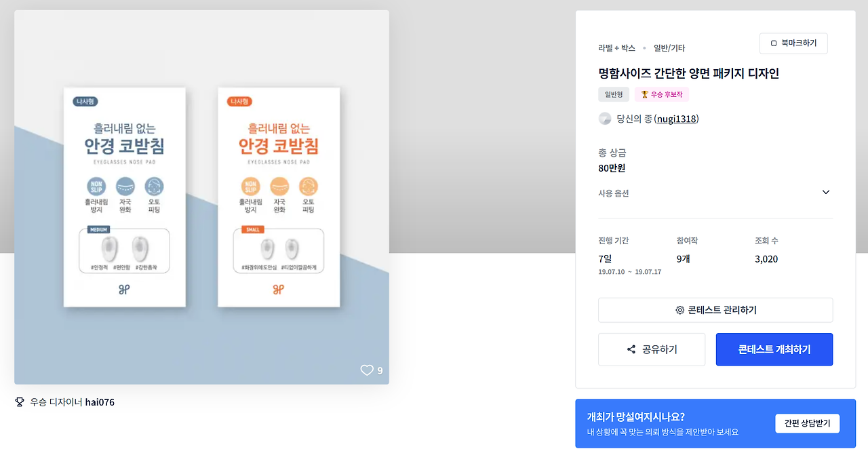Screen dimensions: 868x451
Task: Open the blue medium nose pad design card
Action: tap(125, 197)
